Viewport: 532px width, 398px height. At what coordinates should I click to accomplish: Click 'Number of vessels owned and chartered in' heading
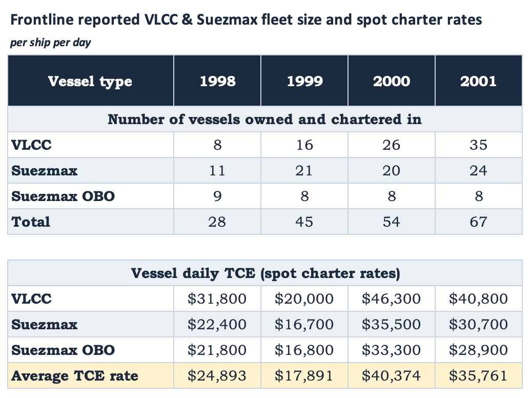[x=264, y=119]
